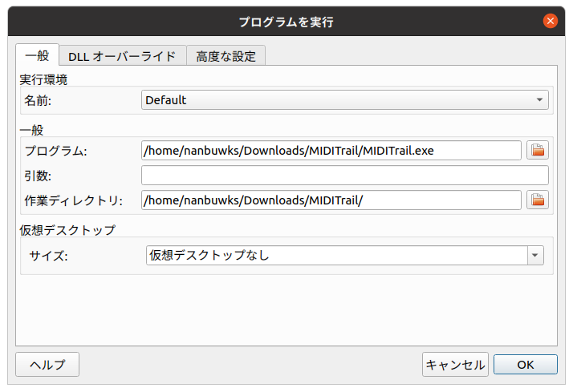573x392 pixels.
Task: Click the 名前: label
Action: click(38, 100)
